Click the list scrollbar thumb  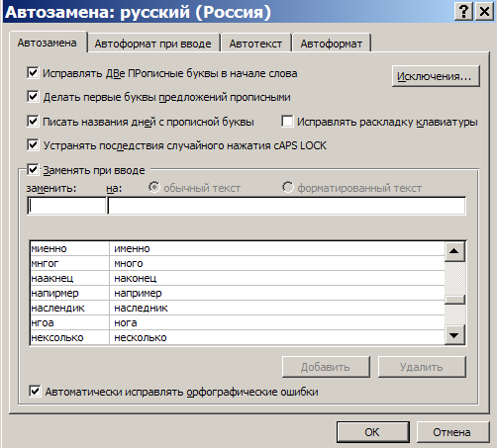point(454,300)
